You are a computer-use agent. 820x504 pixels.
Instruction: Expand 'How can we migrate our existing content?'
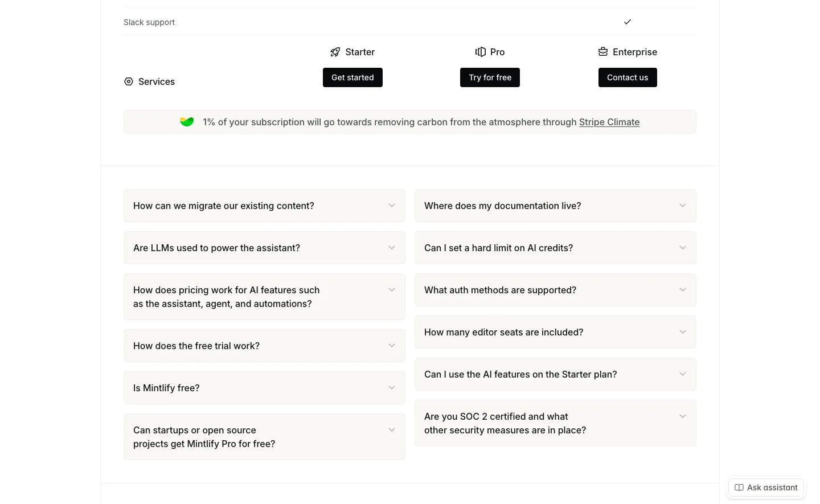pyautogui.click(x=264, y=206)
